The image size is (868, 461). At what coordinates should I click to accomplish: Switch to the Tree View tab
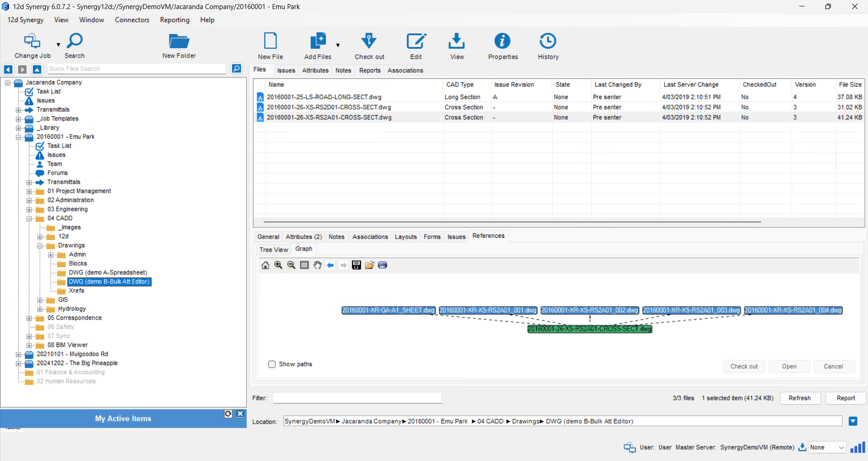pyautogui.click(x=273, y=250)
